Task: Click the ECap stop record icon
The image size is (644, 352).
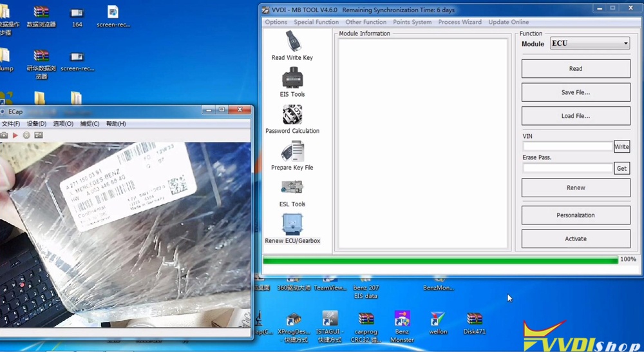Action: point(26,135)
